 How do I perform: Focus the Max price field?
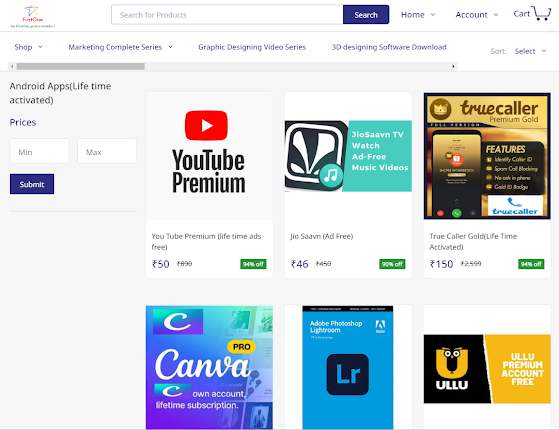pyautogui.click(x=107, y=151)
